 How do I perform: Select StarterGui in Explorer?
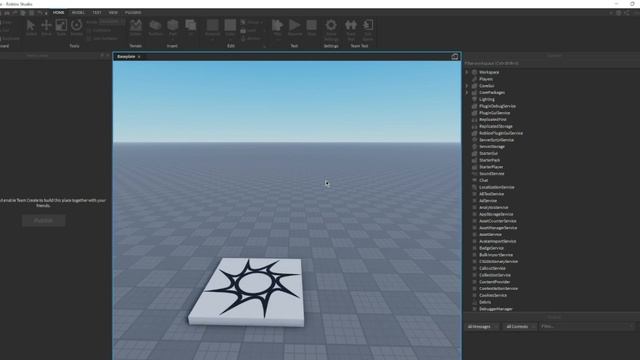pos(488,153)
